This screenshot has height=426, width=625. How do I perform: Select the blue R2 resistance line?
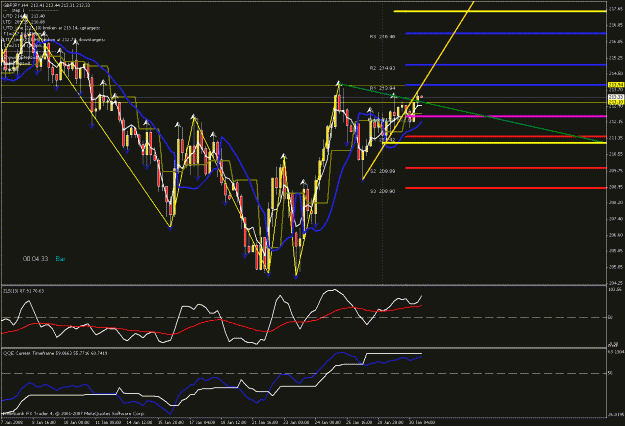(506, 65)
